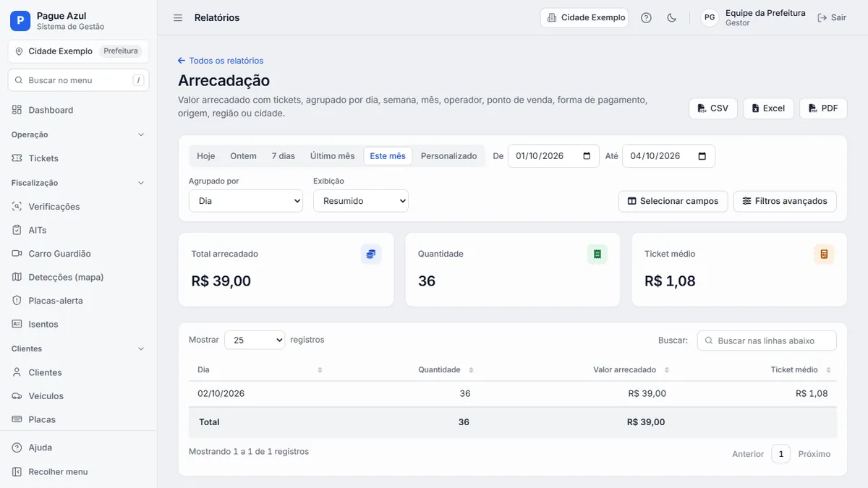This screenshot has height=488, width=868.
Task: Click the Pague Azul logo icon
Action: (x=20, y=21)
